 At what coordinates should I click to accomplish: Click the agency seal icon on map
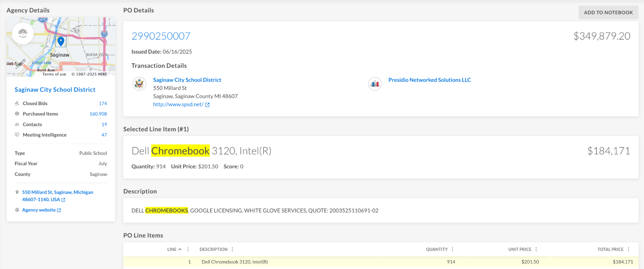click(x=23, y=33)
